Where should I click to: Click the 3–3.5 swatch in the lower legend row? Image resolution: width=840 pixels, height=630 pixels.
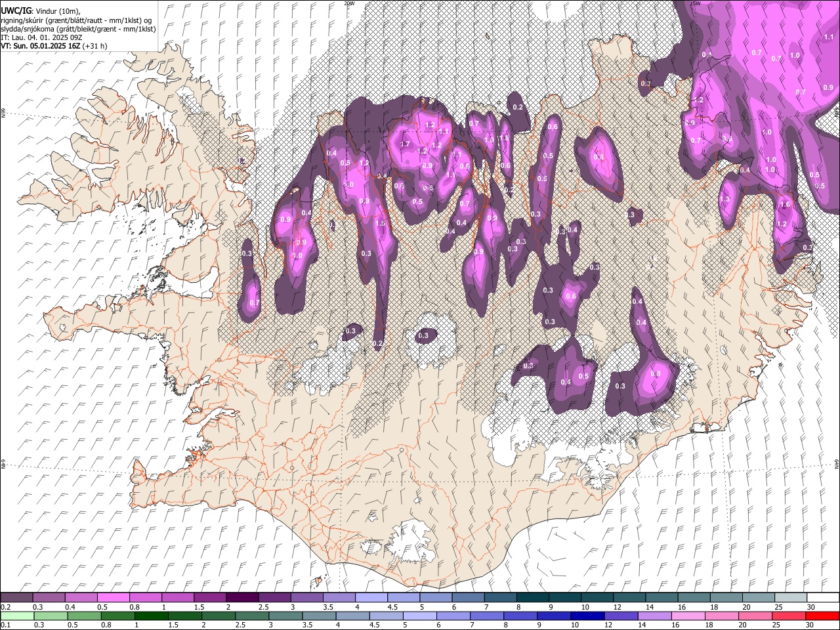pyautogui.click(x=285, y=616)
